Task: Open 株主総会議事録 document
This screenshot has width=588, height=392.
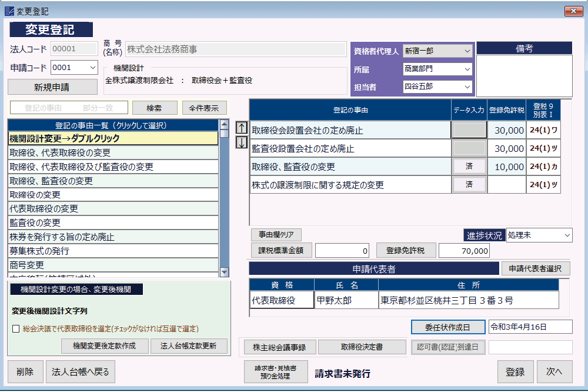Action: tap(279, 347)
